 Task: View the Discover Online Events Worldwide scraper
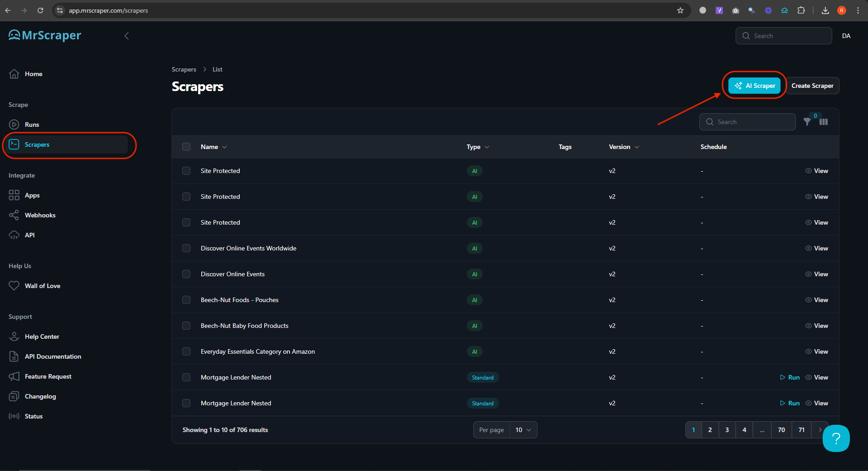(817, 248)
